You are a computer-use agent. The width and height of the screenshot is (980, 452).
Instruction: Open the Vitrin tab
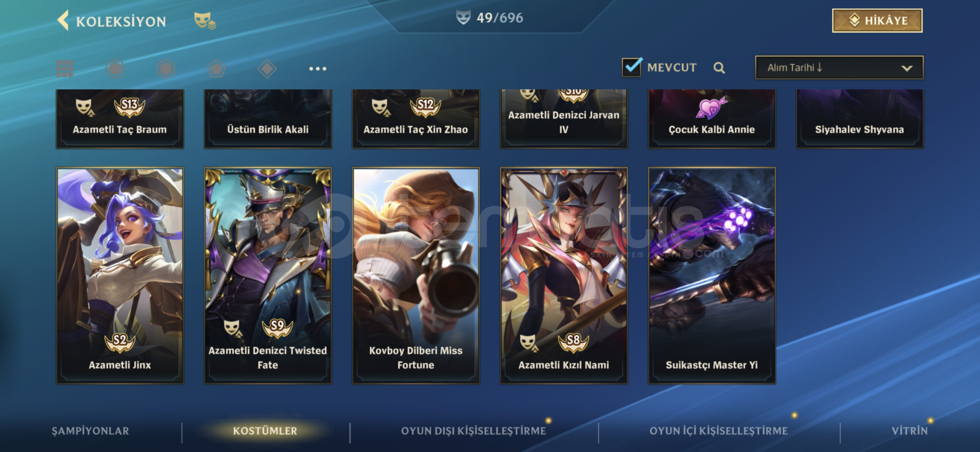click(x=910, y=431)
